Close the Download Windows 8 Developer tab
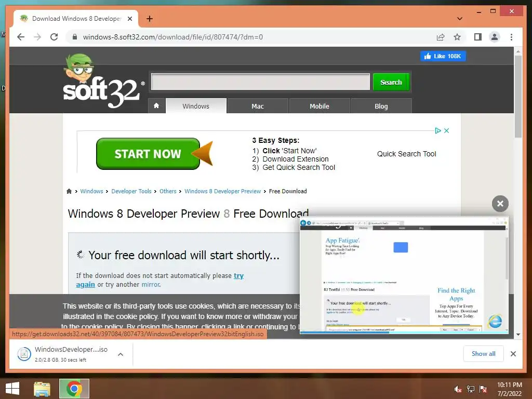This screenshot has height=399, width=532. pyautogui.click(x=129, y=19)
